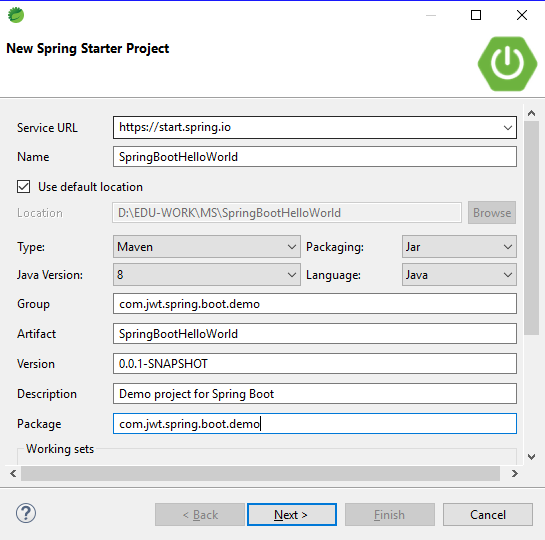
Task: Open the Language dropdown showing Java
Action: coord(459,275)
